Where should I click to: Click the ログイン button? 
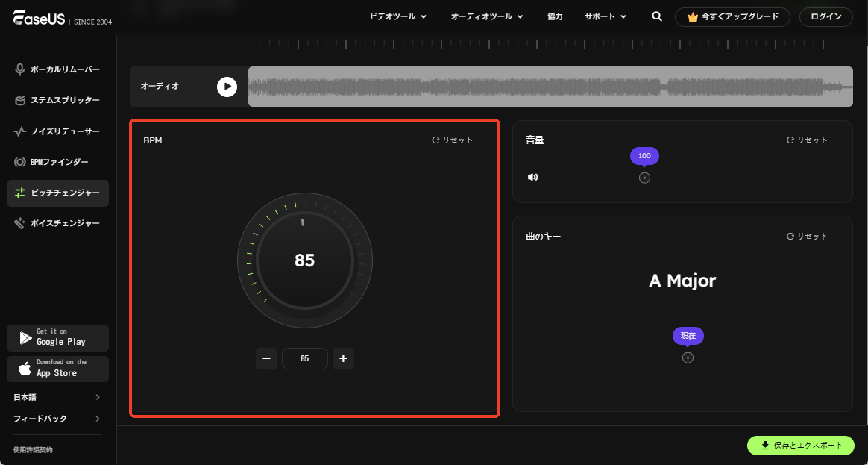click(x=825, y=16)
